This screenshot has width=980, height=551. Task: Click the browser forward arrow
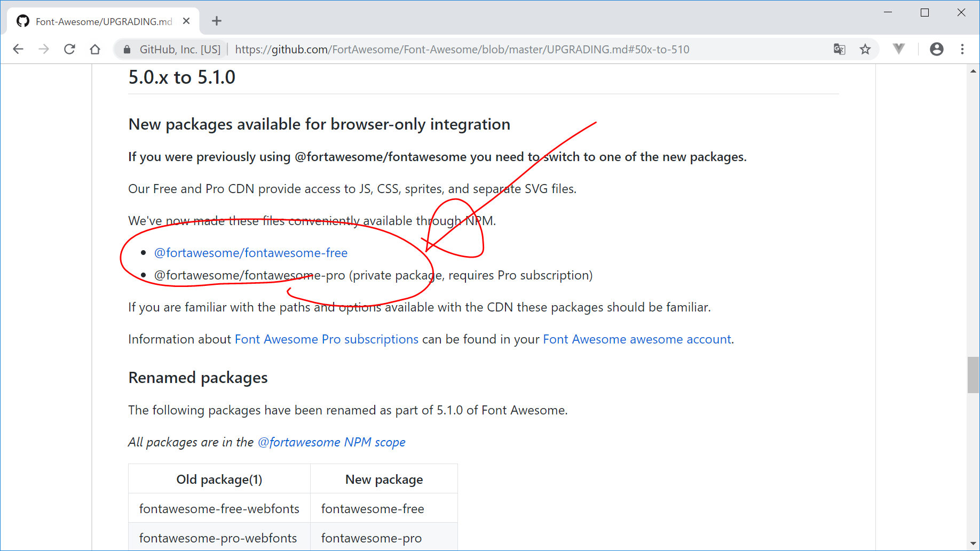tap(44, 49)
